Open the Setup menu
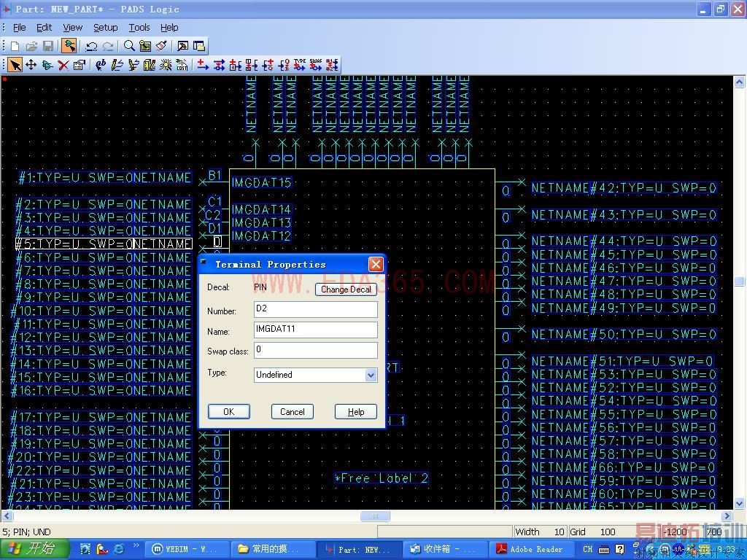 [105, 28]
